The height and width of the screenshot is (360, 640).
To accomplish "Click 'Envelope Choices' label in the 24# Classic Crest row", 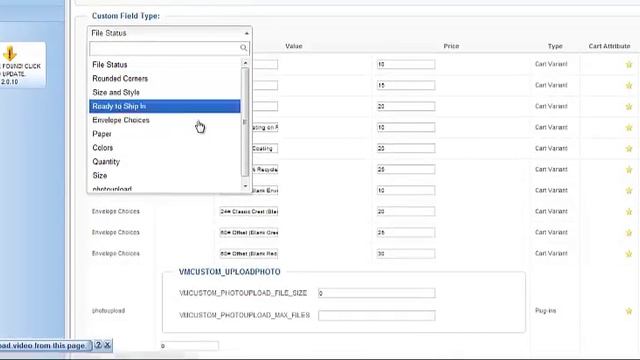I will pos(116,211).
